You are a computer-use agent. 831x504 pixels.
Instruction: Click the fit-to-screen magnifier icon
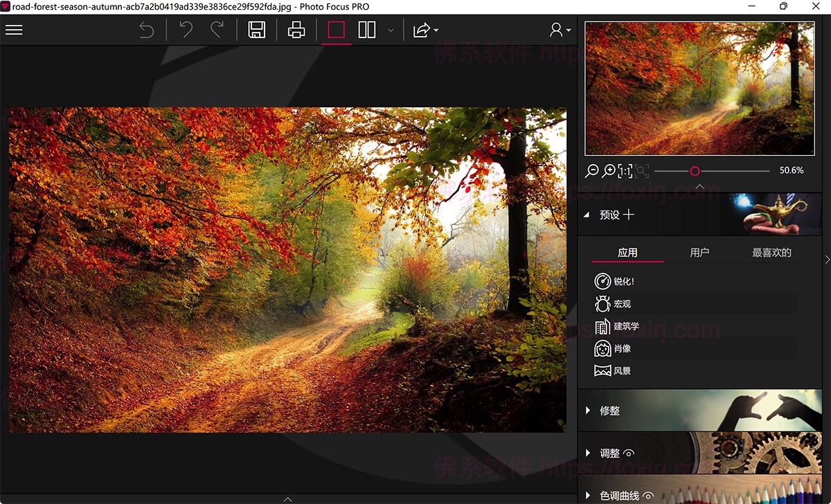coord(643,170)
